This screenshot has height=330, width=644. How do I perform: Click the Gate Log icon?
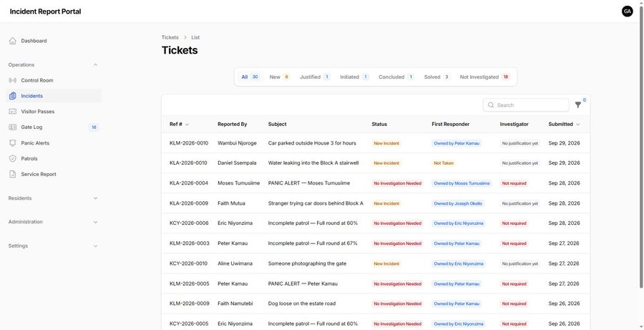click(13, 127)
